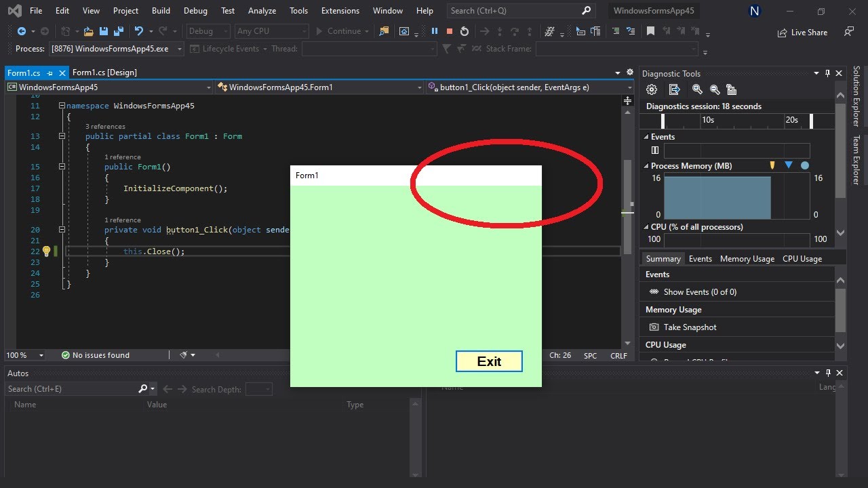Click the right timeline selection handle

click(x=811, y=121)
